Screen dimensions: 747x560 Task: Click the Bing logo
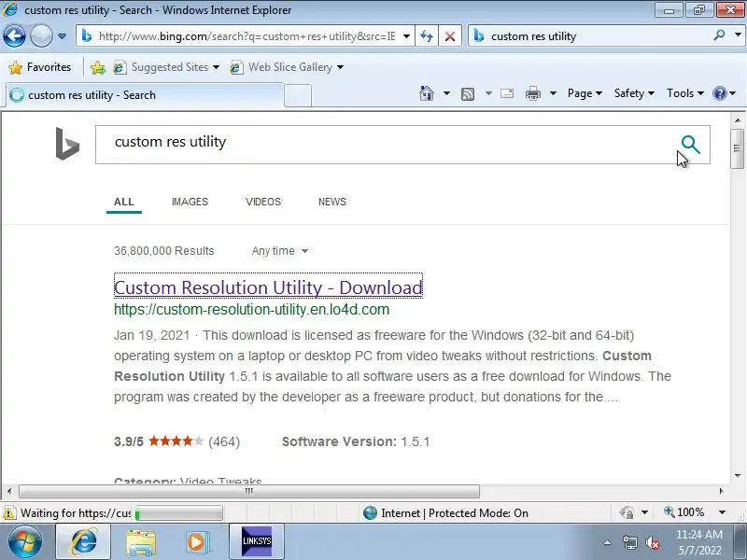67,144
